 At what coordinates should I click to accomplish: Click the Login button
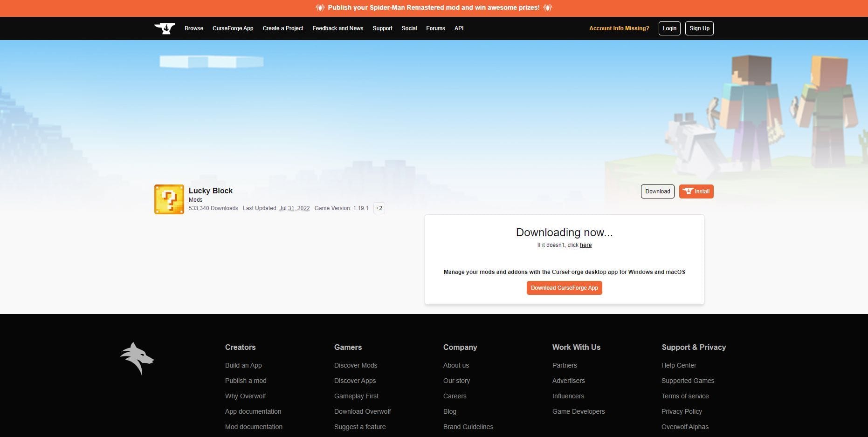coord(669,28)
